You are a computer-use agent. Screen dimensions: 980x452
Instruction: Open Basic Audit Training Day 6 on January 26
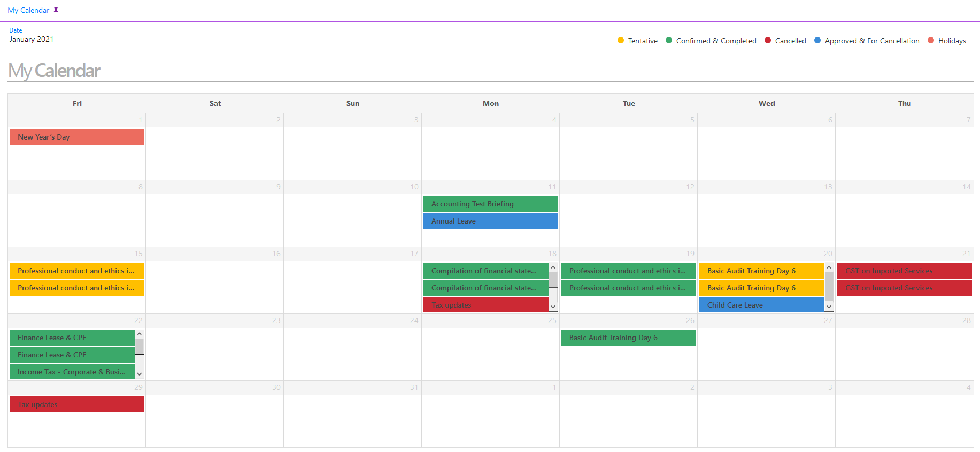[x=628, y=338]
